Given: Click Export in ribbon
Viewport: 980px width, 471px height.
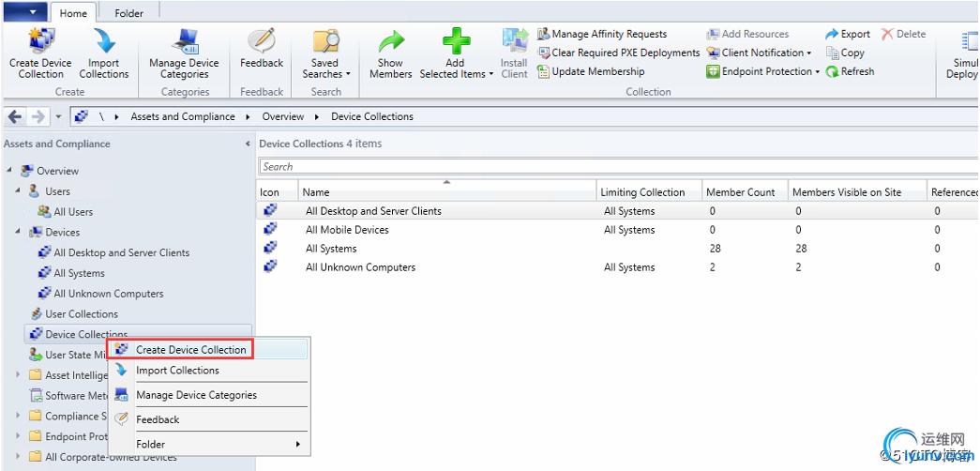Looking at the screenshot, I should (x=848, y=34).
